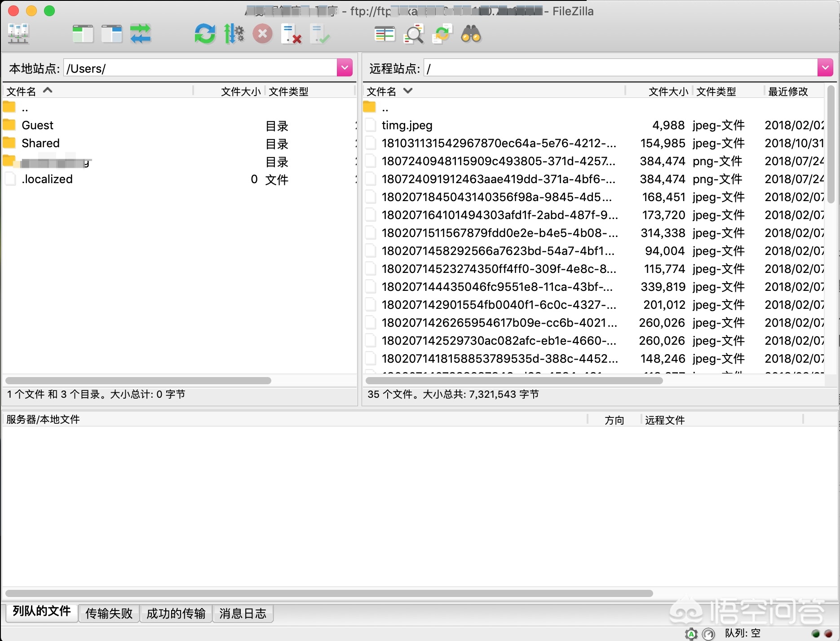Select the Guest folder
The height and width of the screenshot is (641, 840).
pos(180,125)
